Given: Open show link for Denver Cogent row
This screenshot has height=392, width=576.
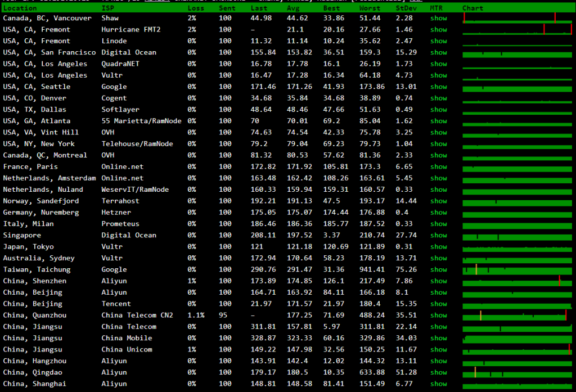Looking at the screenshot, I should click(x=439, y=98).
